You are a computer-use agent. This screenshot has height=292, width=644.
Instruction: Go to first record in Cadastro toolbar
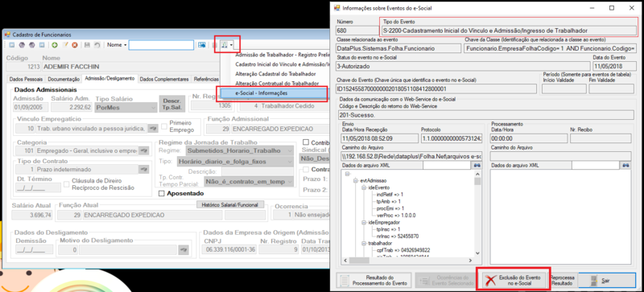click(x=11, y=45)
